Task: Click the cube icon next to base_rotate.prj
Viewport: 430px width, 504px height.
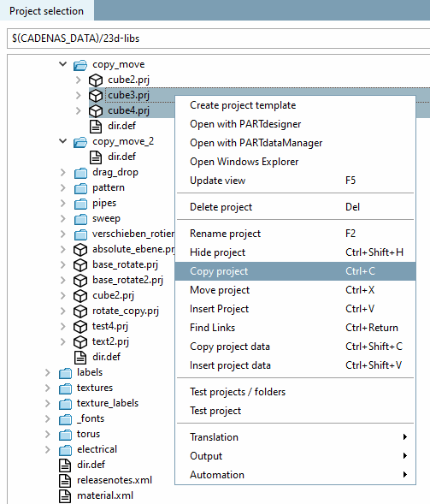Action: [80, 265]
